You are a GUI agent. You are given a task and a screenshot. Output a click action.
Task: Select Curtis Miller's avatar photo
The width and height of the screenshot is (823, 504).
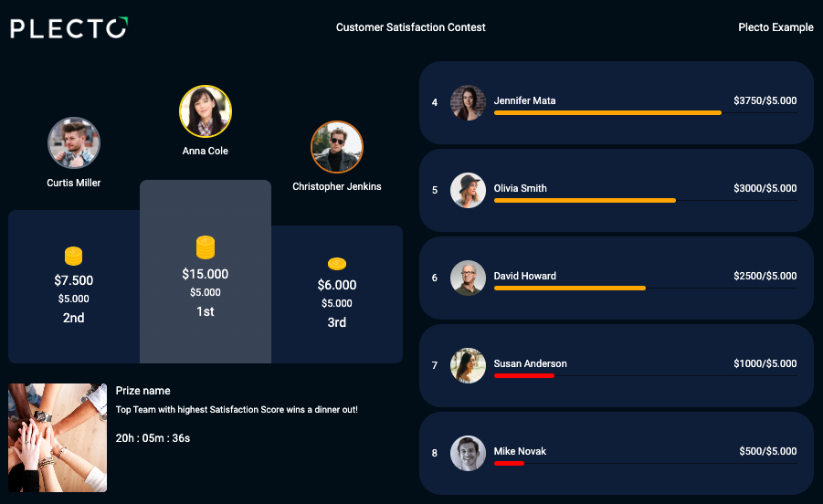73,142
